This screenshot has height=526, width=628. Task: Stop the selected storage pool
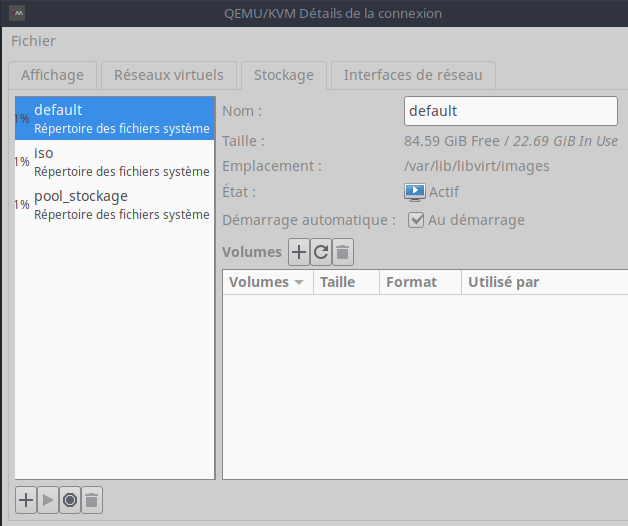(70, 500)
